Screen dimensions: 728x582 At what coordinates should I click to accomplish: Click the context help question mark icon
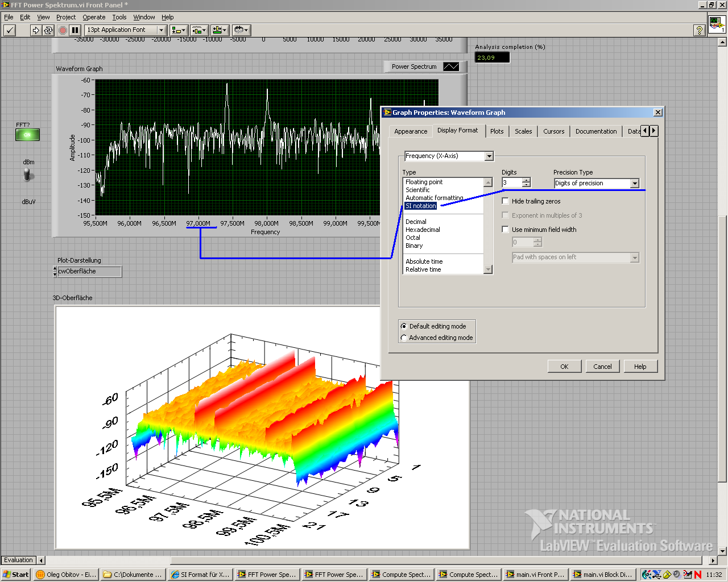[700, 30]
